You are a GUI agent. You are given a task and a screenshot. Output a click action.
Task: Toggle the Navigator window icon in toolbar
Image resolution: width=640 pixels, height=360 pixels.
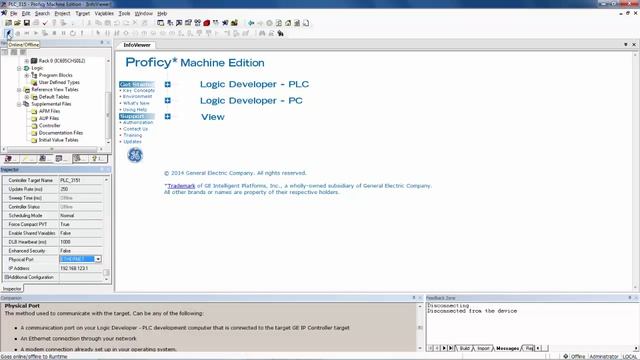pyautogui.click(x=160, y=23)
